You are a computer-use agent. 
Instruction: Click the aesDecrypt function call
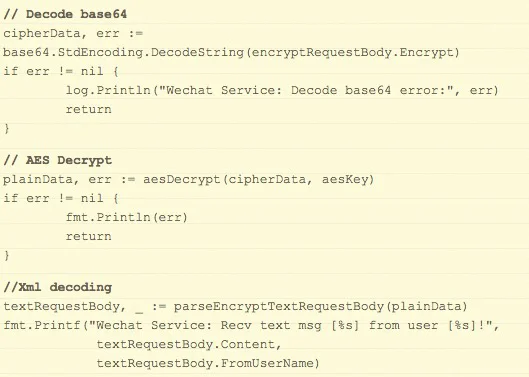(x=182, y=179)
